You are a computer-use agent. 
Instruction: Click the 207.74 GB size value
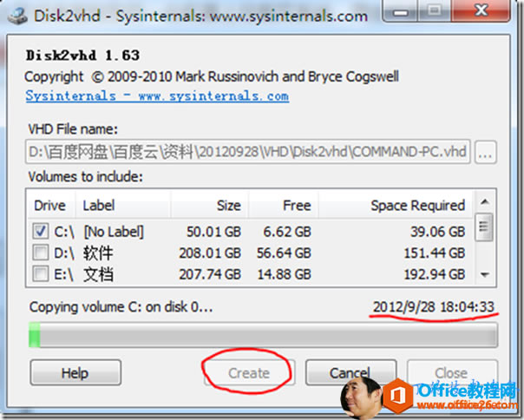[x=210, y=274]
